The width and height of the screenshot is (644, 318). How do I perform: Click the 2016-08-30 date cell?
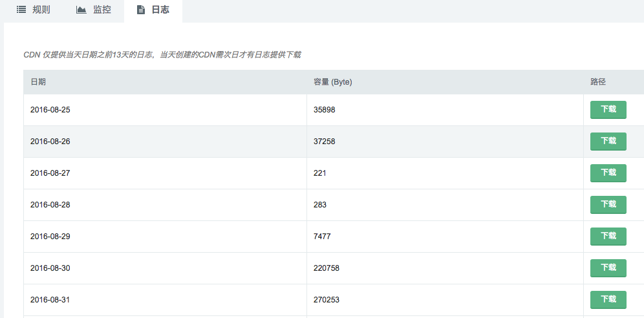click(50, 268)
